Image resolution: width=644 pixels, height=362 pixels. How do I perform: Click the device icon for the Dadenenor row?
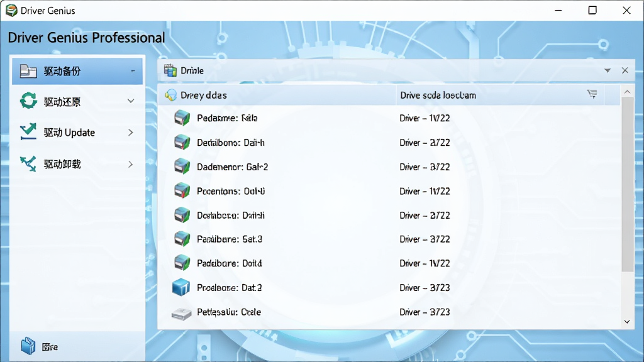pyautogui.click(x=182, y=167)
